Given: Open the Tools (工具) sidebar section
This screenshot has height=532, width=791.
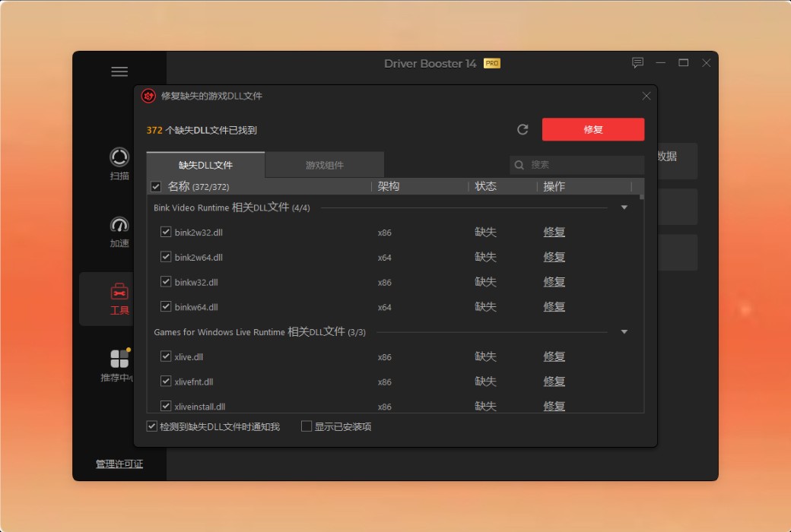Looking at the screenshot, I should point(119,299).
